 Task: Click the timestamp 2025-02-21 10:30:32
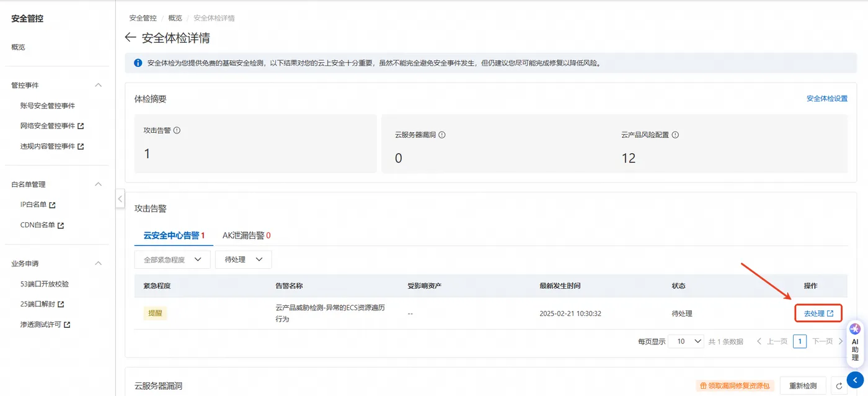pyautogui.click(x=570, y=313)
